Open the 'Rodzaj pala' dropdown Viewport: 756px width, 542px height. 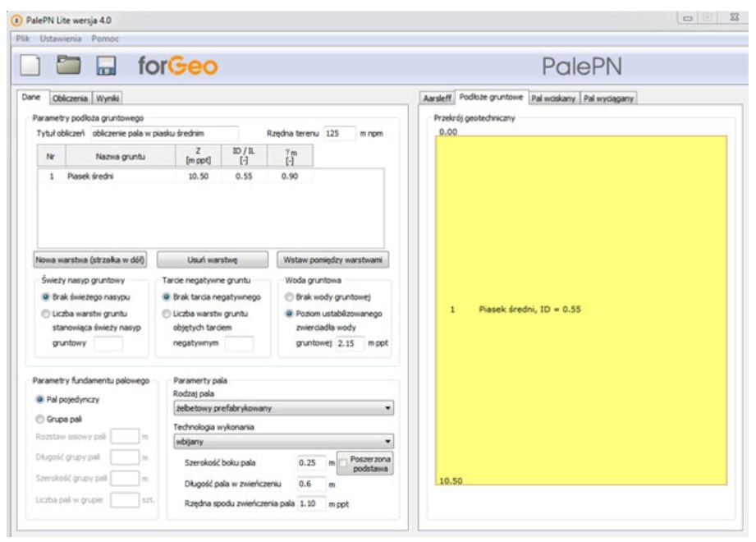[x=284, y=406]
